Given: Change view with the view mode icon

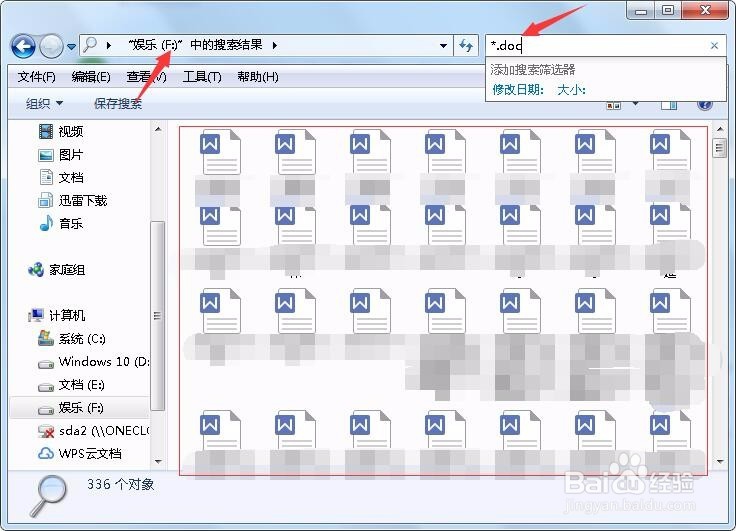Looking at the screenshot, I should [x=613, y=105].
